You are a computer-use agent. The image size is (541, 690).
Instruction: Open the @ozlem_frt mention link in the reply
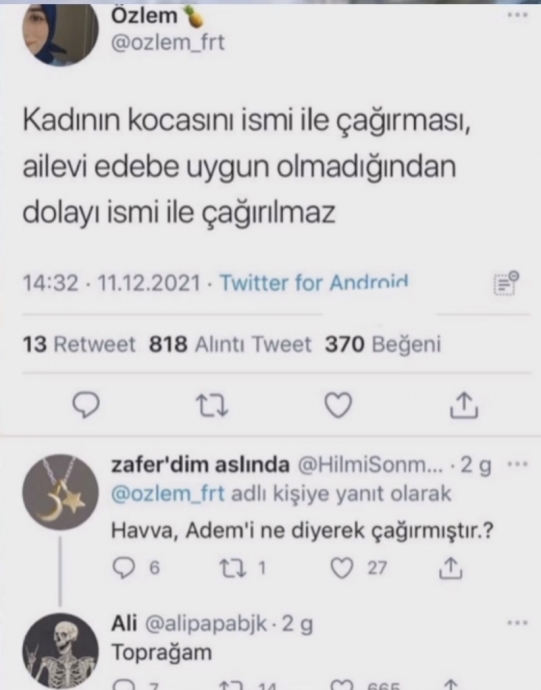pyautogui.click(x=168, y=494)
